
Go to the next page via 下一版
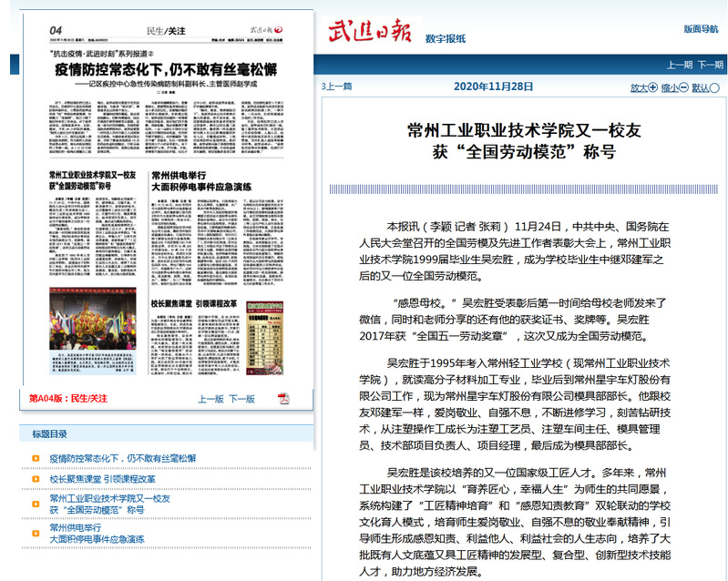coord(241,399)
